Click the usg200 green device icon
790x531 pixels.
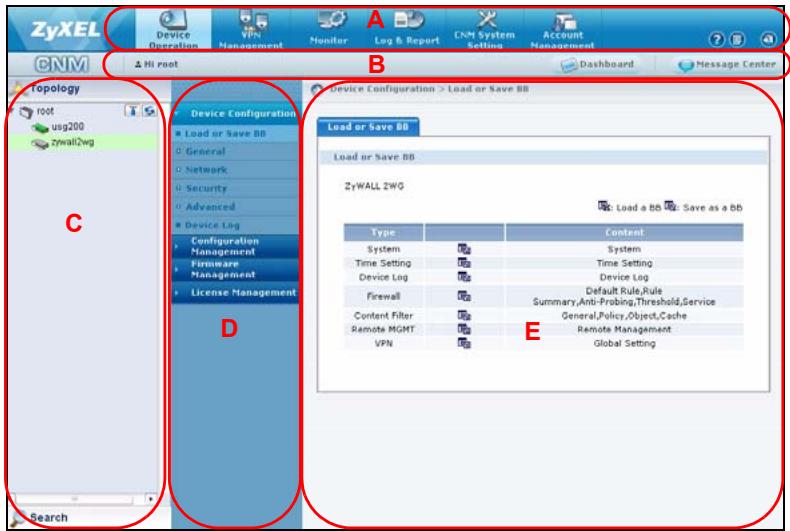coord(40,128)
